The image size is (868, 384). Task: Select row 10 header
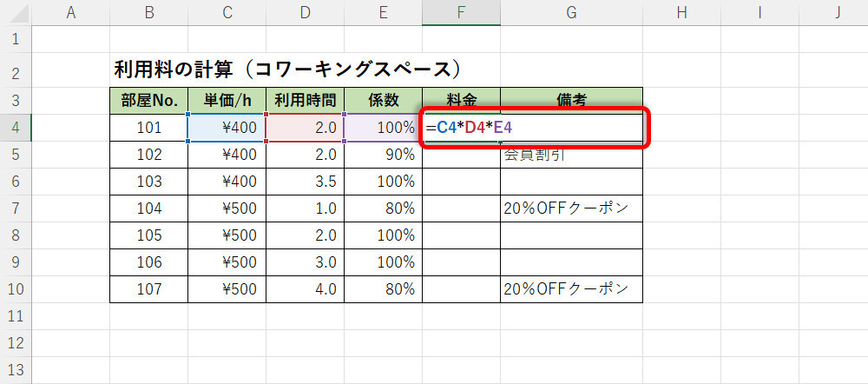(16, 289)
